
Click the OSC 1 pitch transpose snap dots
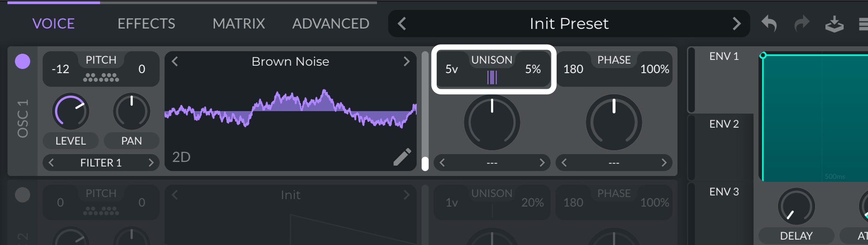pos(101,77)
